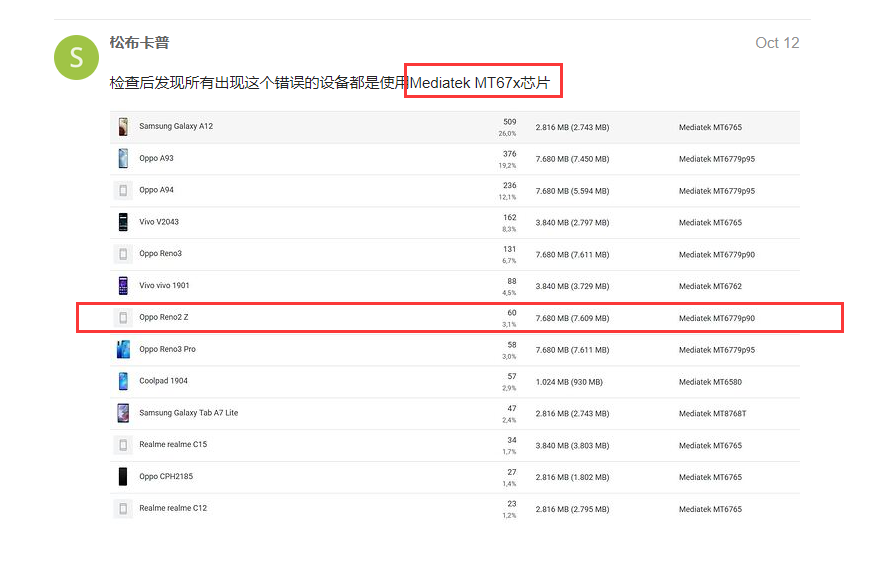Click the 88 crash count value

point(512,281)
